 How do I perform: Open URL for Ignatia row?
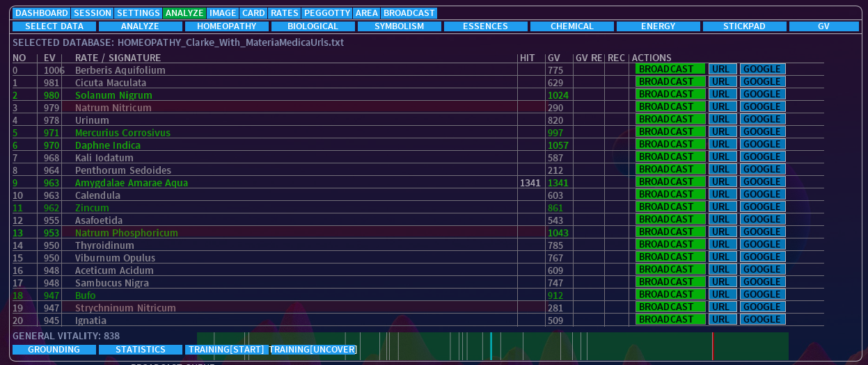click(720, 319)
